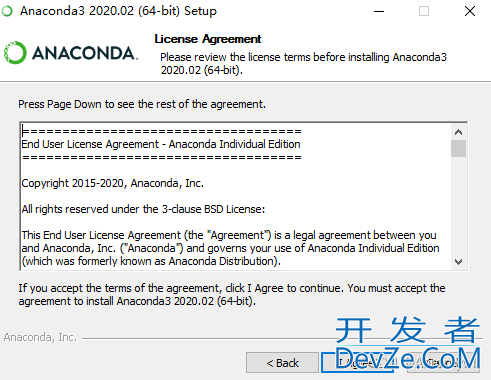Click the '3-clause BSD License' text line
The image size is (491, 380).
pos(143,209)
